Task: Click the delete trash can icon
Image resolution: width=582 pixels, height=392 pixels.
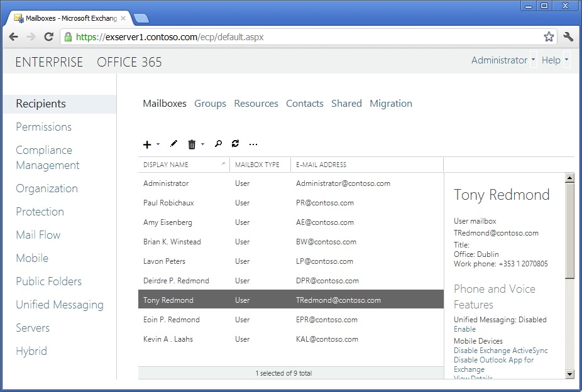Action: (192, 144)
